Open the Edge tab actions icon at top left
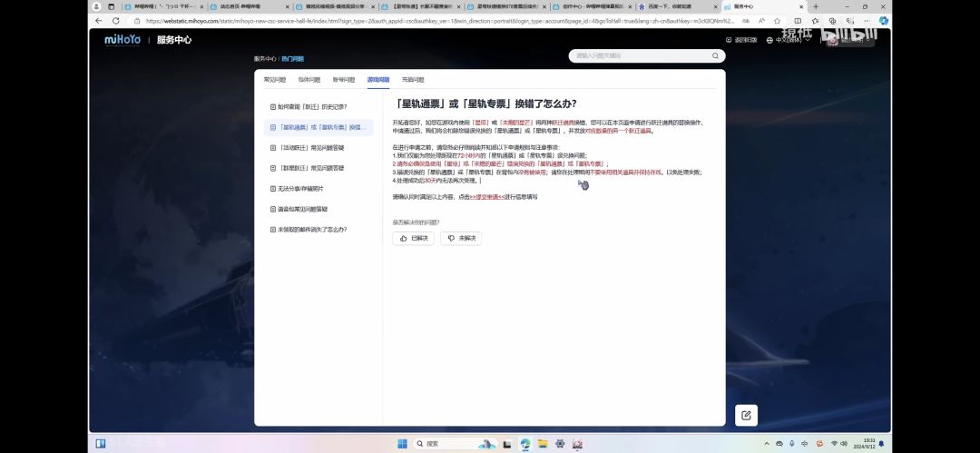 (112, 7)
